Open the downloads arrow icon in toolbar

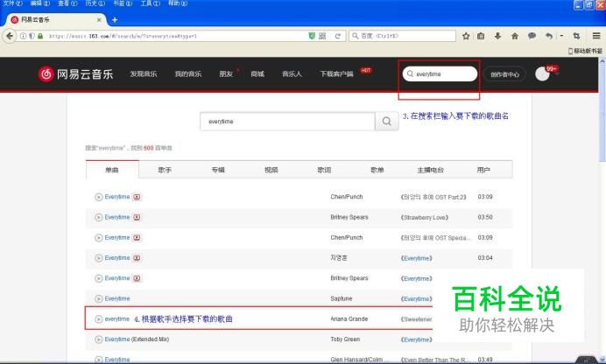click(x=497, y=36)
